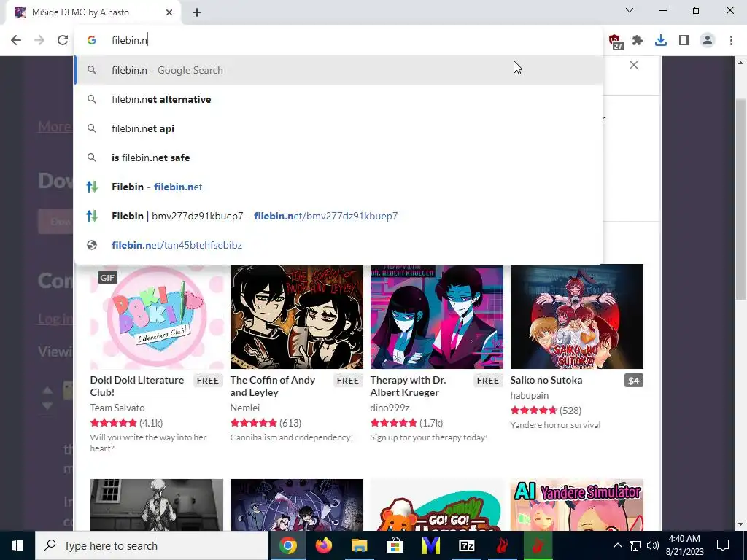
Task: Open 7-Zip from the taskbar
Action: [x=466, y=545]
